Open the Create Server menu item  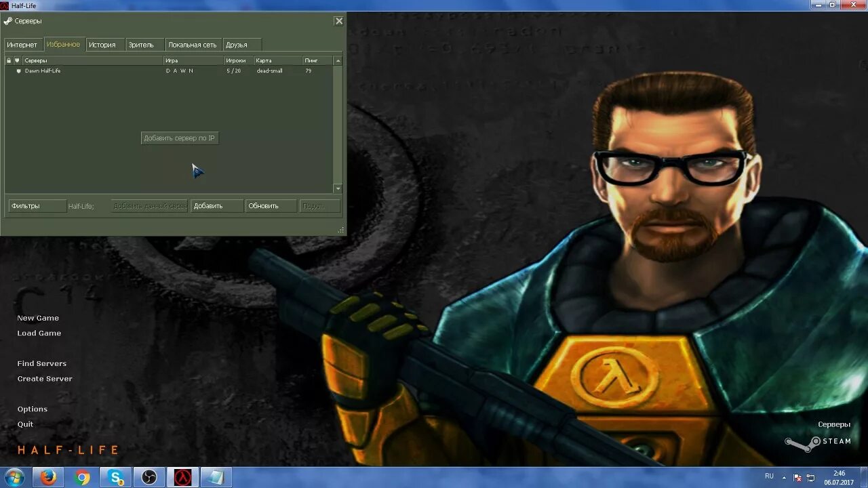(45, 379)
